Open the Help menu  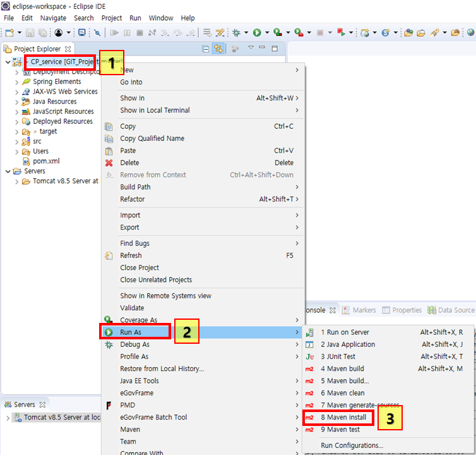(187, 18)
